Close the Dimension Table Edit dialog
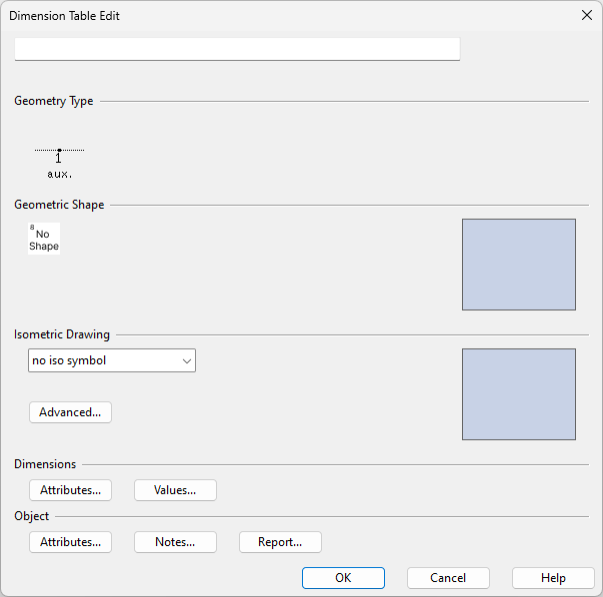Image resolution: width=603 pixels, height=597 pixels. click(586, 16)
